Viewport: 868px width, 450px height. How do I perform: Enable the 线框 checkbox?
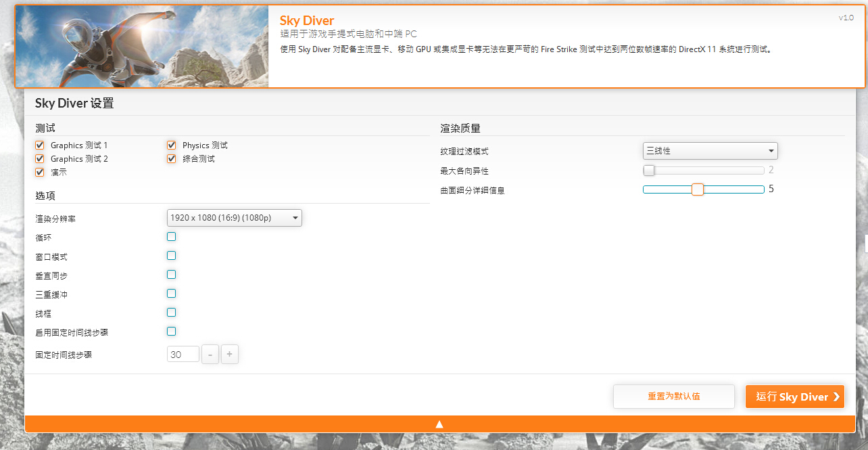pos(172,313)
